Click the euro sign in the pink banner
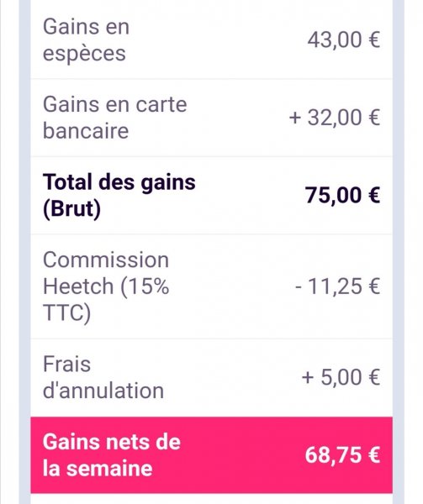This screenshot has width=423, height=504. point(373,455)
